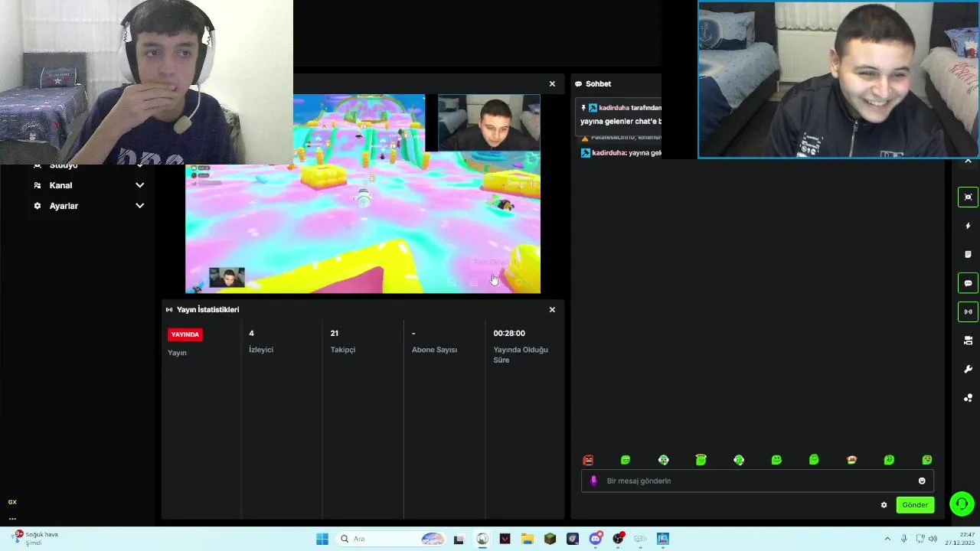980x551 pixels.
Task: Click the Ara taskbar search box
Action: coord(391,539)
